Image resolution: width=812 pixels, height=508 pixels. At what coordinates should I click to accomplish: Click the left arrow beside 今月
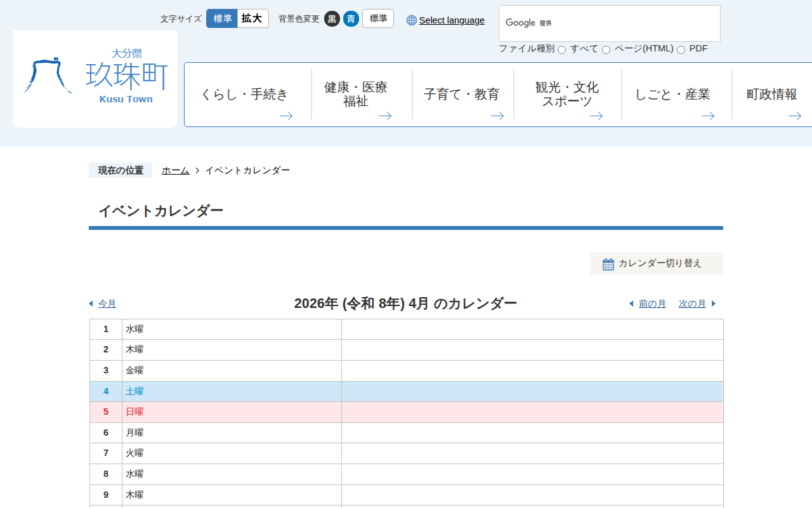(91, 304)
